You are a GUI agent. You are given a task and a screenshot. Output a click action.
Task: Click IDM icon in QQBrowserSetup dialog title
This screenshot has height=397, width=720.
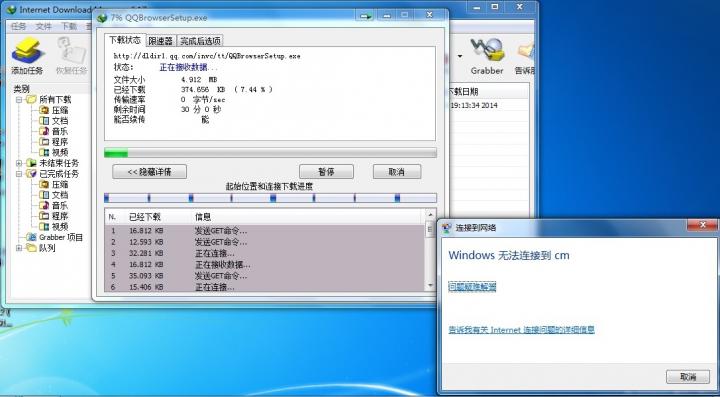[x=102, y=18]
